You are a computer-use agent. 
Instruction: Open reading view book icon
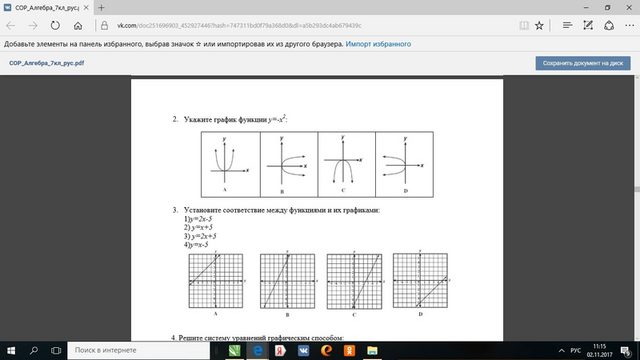524,26
